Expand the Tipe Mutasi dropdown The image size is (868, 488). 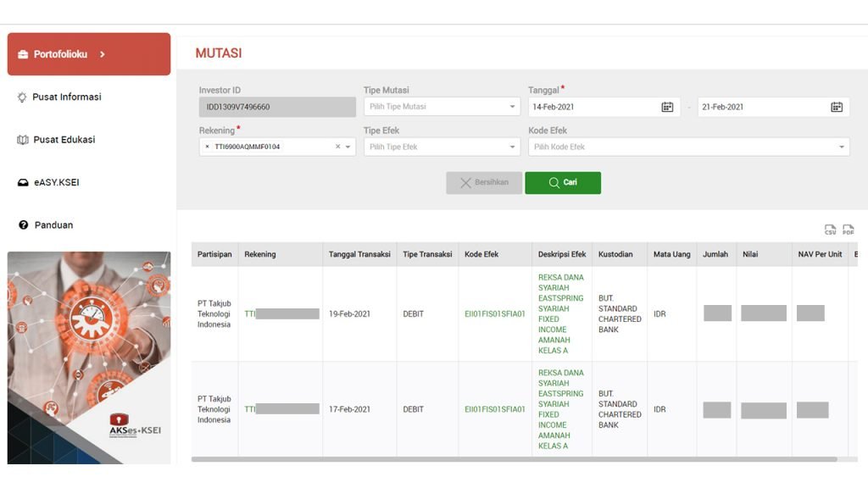click(x=512, y=107)
